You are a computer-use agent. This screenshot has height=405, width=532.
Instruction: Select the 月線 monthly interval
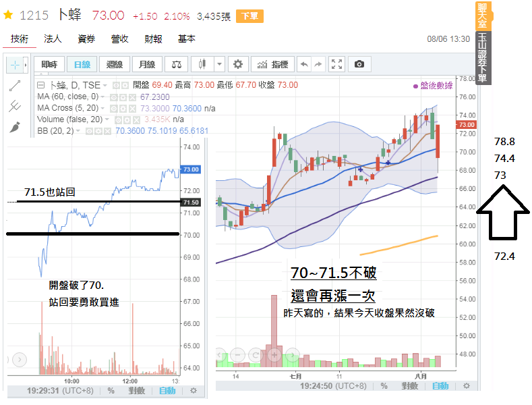[147, 64]
